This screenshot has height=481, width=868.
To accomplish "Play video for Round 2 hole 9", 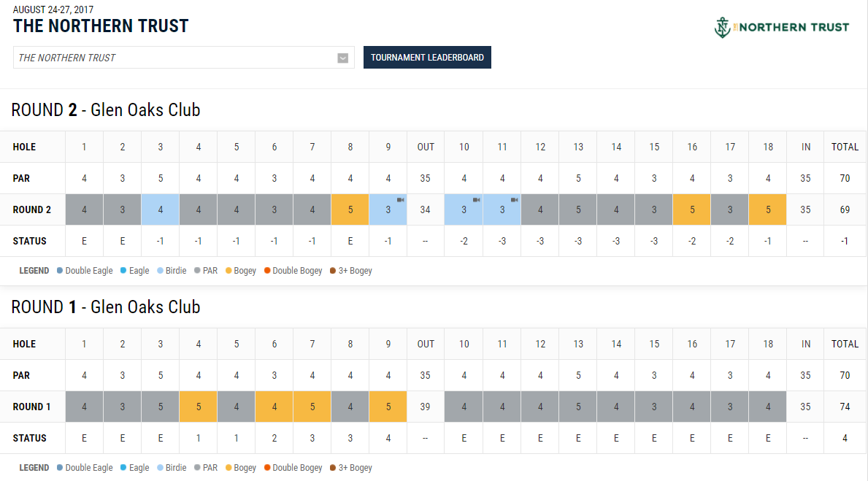I will click(x=400, y=200).
